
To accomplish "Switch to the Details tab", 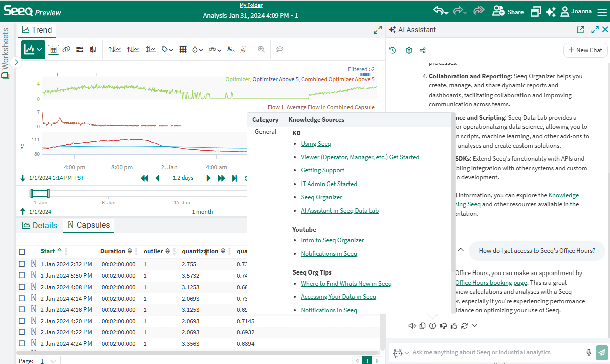I will pos(40,225).
